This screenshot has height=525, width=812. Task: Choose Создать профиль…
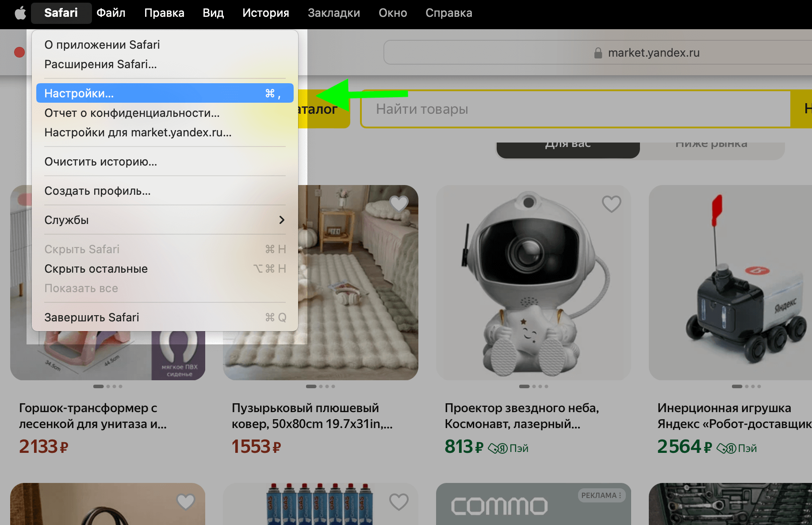point(165,191)
